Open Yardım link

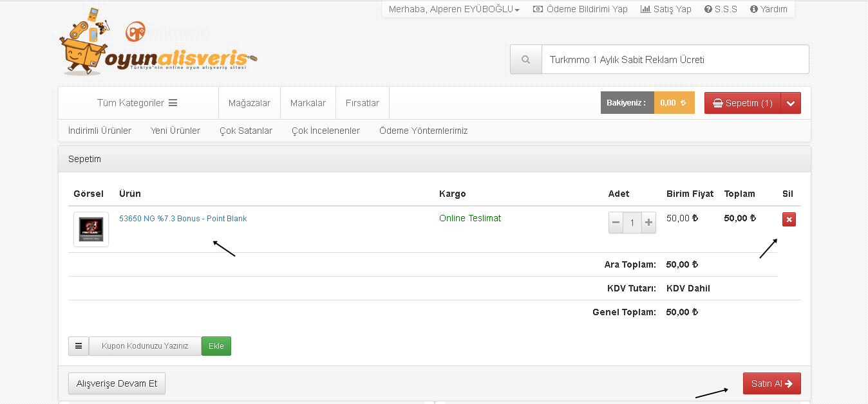(769, 9)
